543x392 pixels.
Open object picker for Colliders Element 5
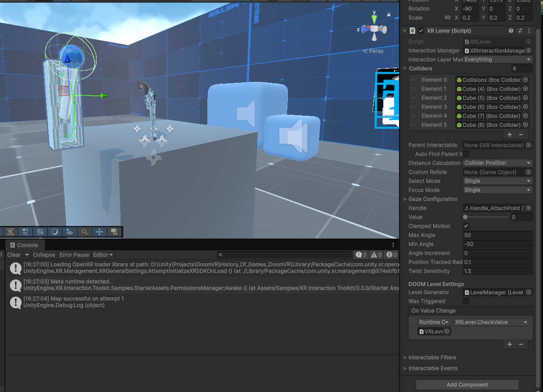[x=525, y=125]
